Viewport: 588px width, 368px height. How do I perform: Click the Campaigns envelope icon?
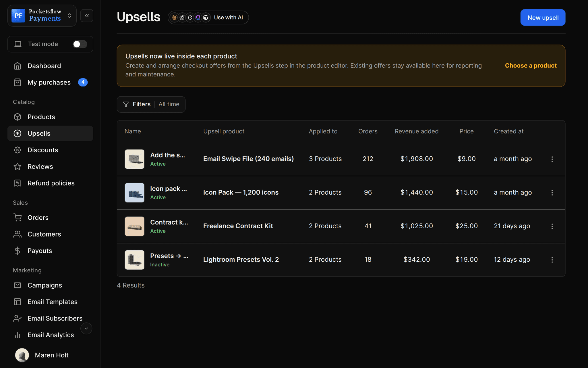18,285
